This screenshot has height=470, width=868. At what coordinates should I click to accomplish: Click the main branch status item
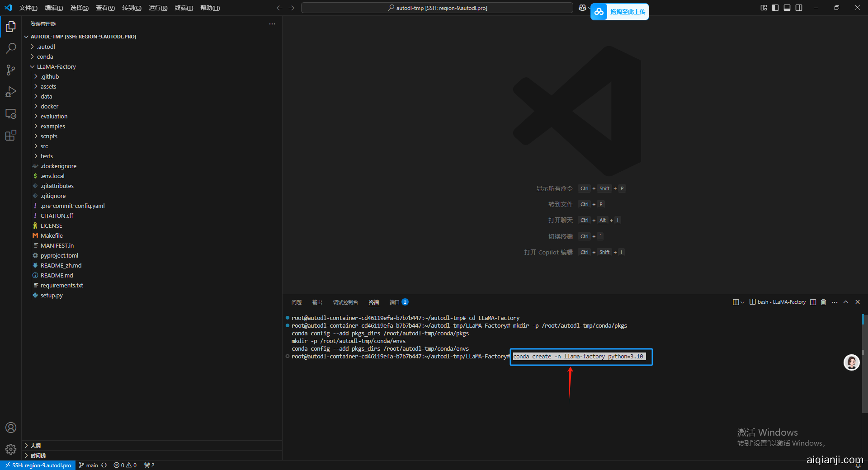(89, 465)
